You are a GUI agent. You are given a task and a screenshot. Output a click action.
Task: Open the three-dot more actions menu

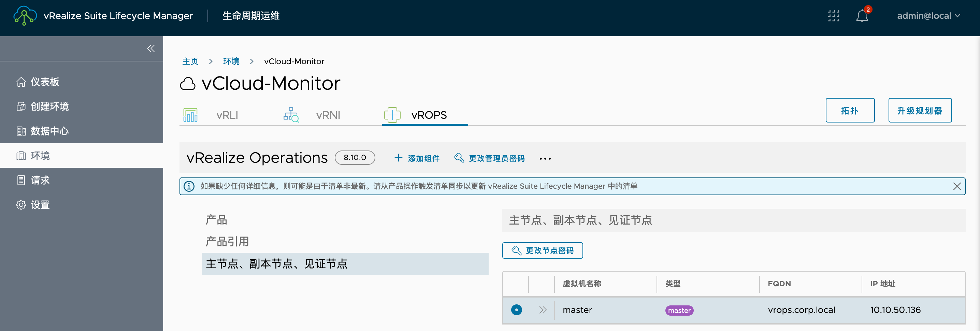pyautogui.click(x=545, y=159)
